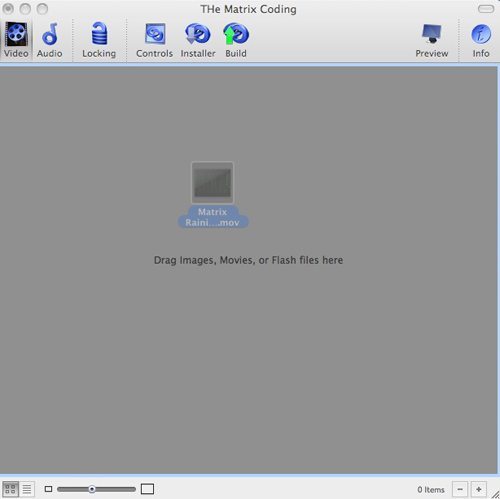Open the Controls pane

click(x=154, y=40)
